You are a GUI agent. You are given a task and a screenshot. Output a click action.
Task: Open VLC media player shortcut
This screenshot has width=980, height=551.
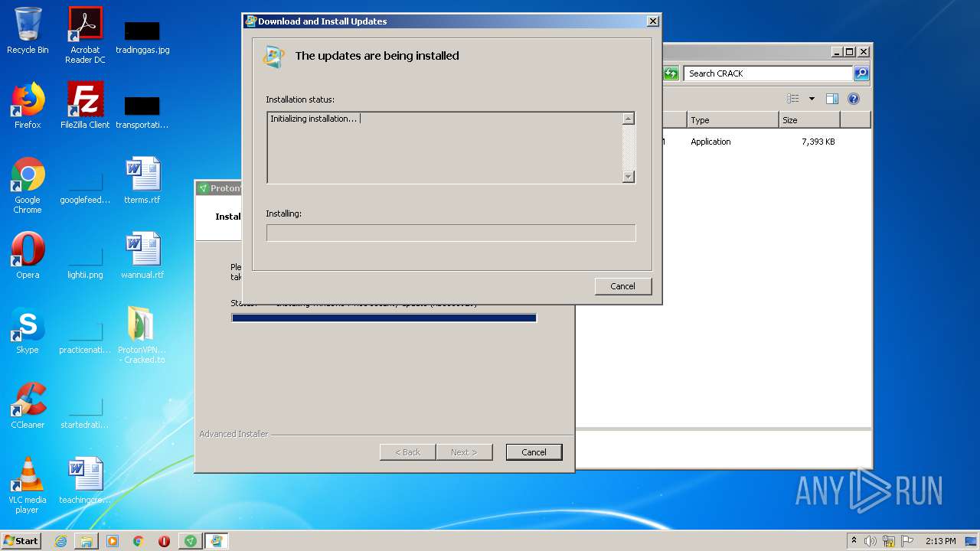pyautogui.click(x=28, y=485)
